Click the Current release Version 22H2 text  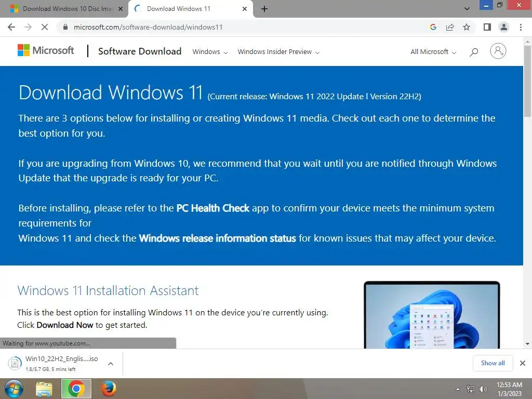click(x=314, y=96)
